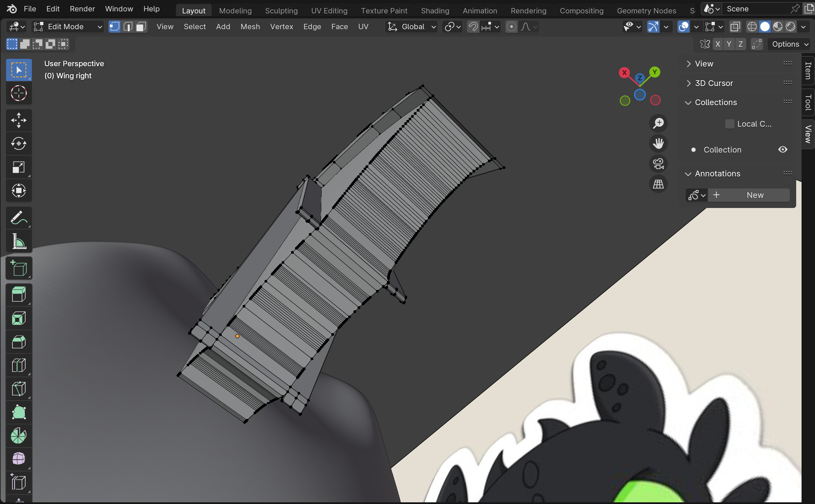
Task: Click New annotation button
Action: 749,195
